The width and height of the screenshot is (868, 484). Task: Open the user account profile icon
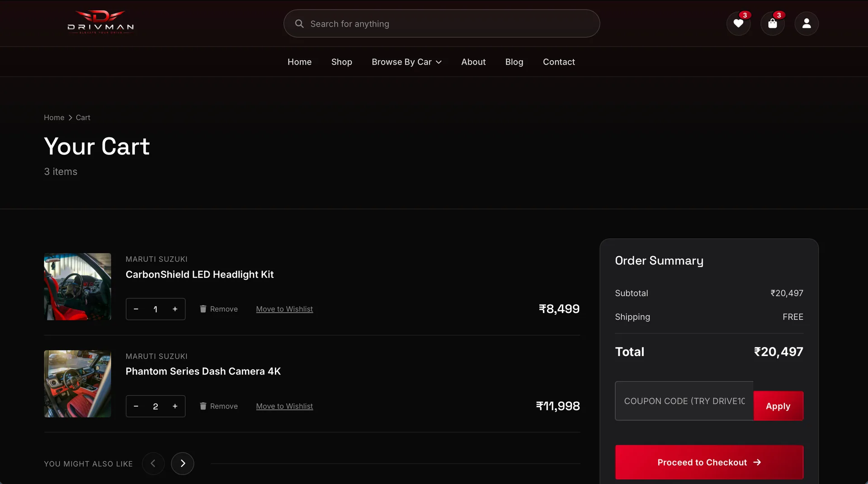pyautogui.click(x=807, y=24)
